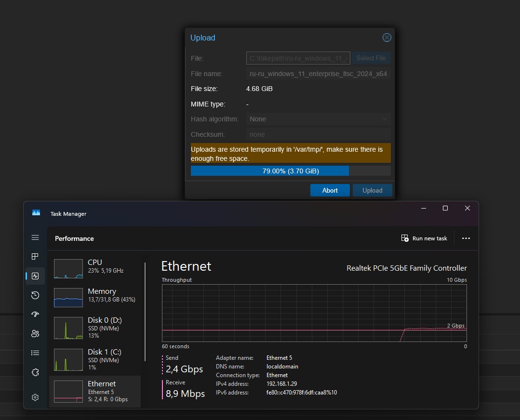This screenshot has height=420, width=520.
Task: Click the disabled Upload button
Action: point(373,190)
